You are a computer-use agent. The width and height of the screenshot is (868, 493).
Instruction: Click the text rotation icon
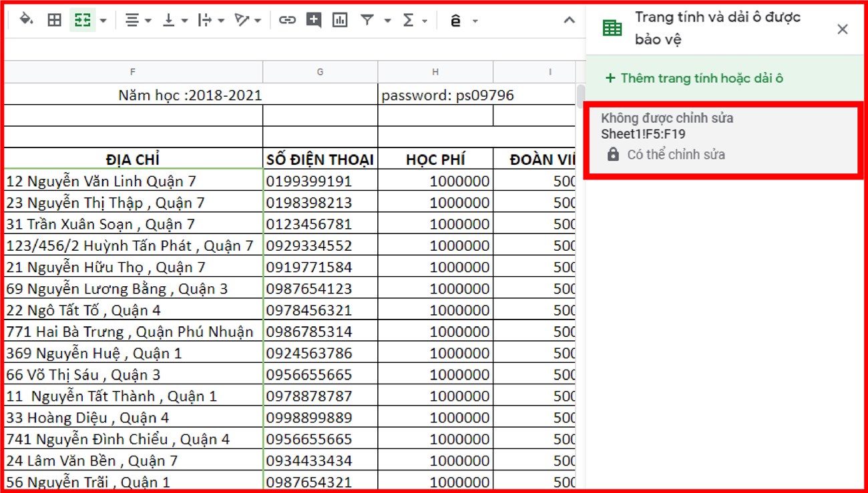click(x=242, y=20)
